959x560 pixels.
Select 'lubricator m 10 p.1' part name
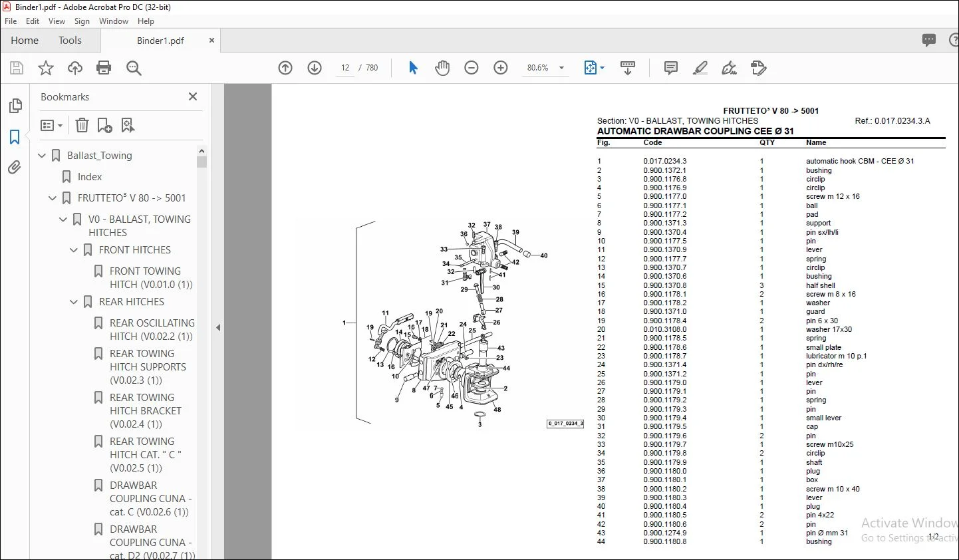tap(836, 356)
